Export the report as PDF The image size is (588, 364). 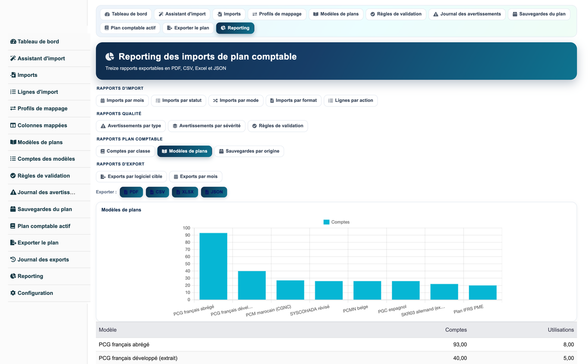131,192
